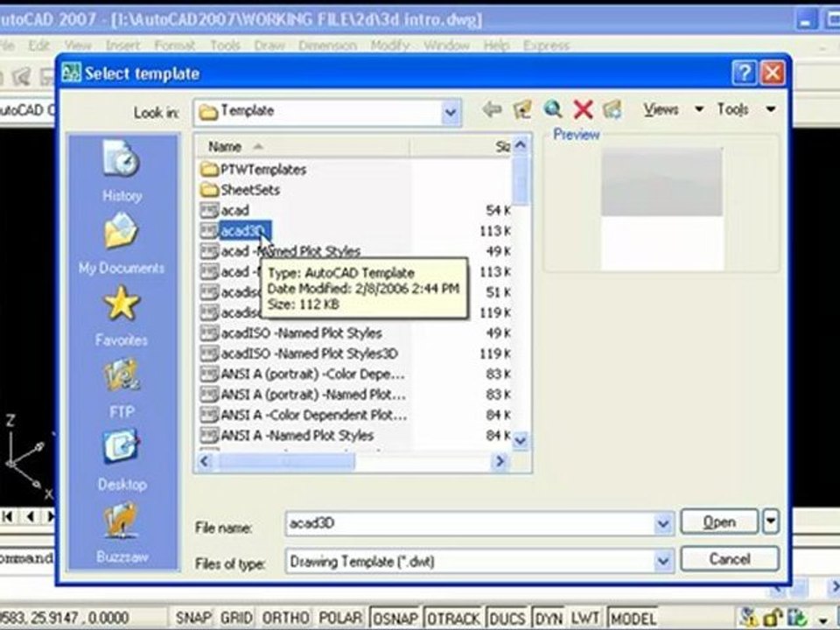The image size is (840, 630).
Task: Sort the file list by Name column
Action: click(302, 146)
